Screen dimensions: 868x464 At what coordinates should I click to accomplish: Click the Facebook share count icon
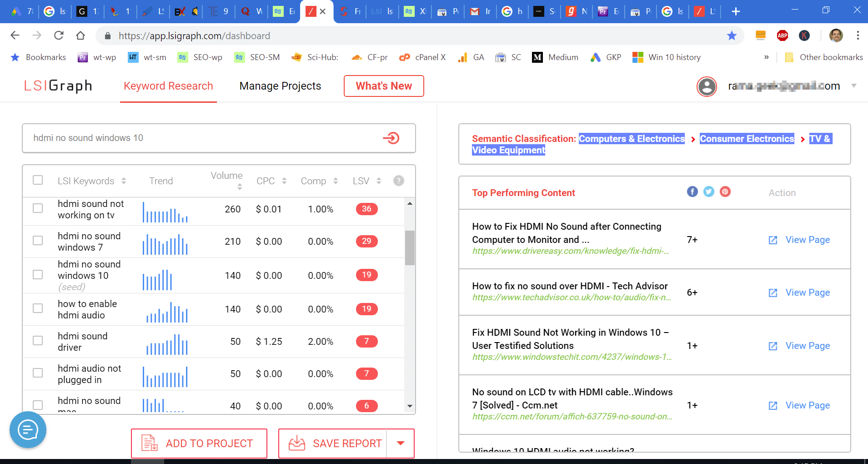pos(692,192)
